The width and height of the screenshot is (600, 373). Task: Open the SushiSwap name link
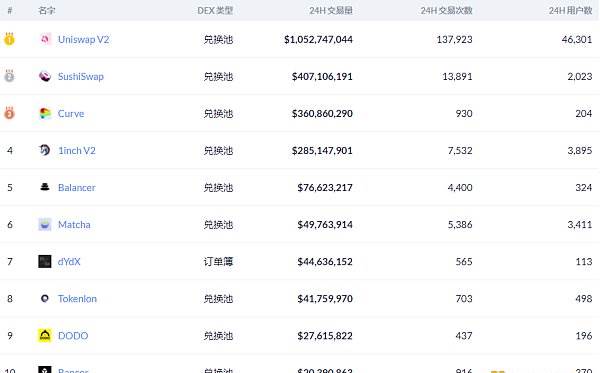coord(81,77)
